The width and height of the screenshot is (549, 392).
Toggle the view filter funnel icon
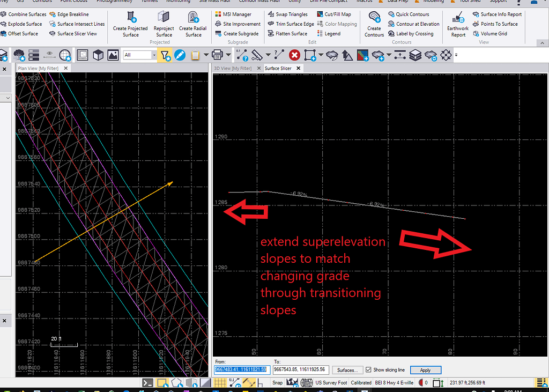tap(165, 55)
